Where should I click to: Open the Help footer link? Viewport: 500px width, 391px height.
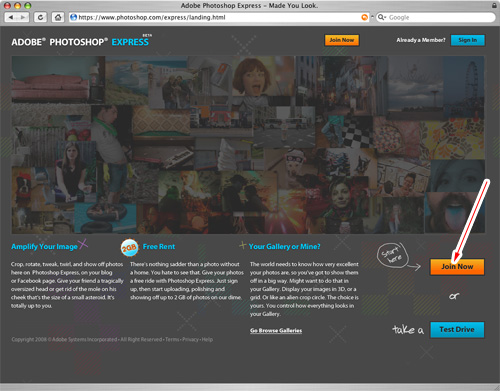[207, 340]
